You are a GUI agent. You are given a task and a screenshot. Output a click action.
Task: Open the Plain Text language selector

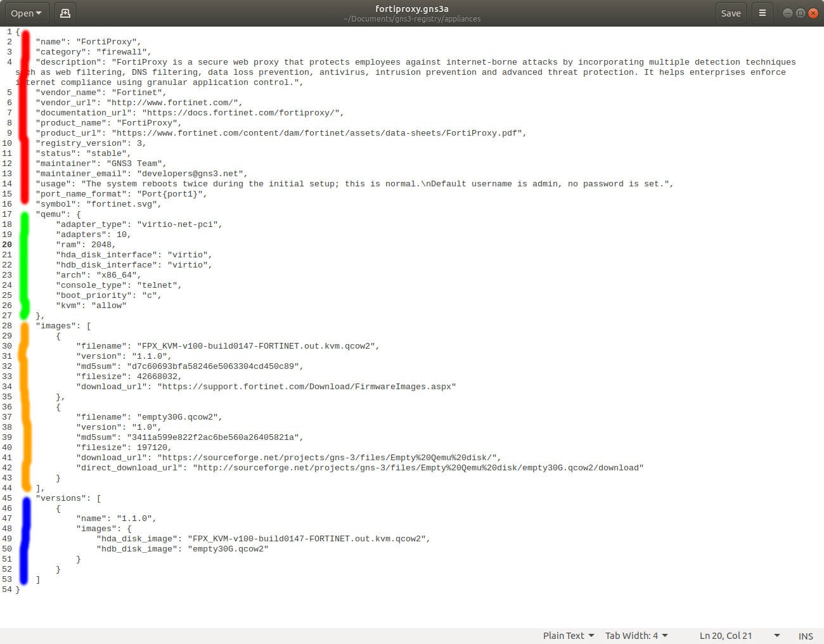(568, 636)
